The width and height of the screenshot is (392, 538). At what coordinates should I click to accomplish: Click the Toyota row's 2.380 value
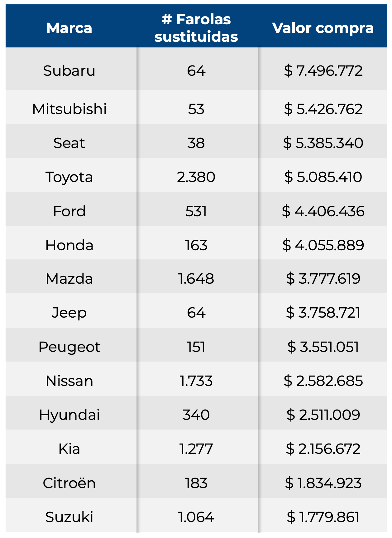point(196,177)
